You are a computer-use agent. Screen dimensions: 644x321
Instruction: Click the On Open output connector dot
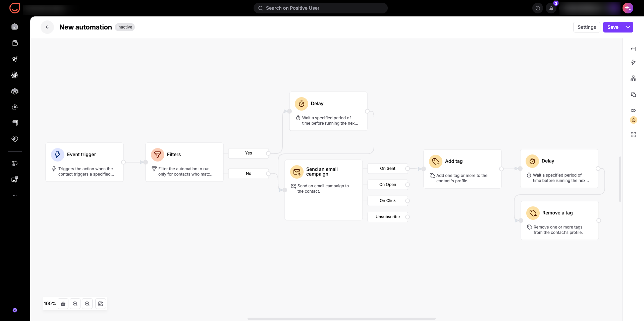[408, 185]
